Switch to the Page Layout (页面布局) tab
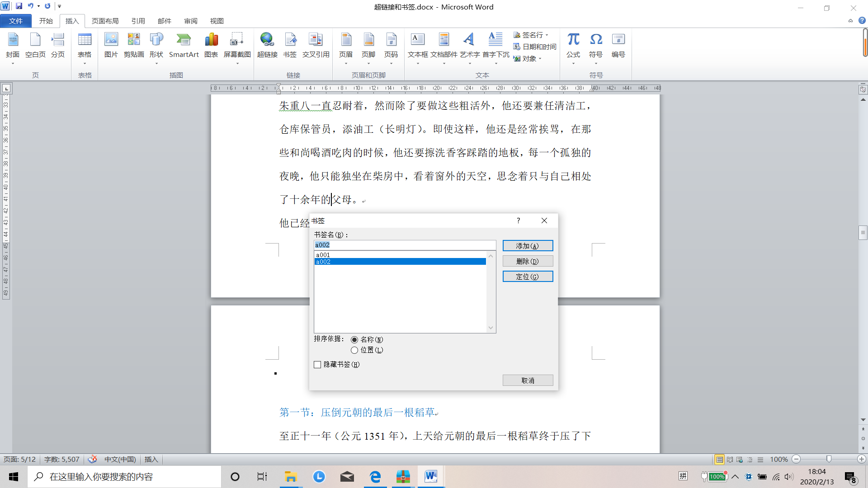 105,21
